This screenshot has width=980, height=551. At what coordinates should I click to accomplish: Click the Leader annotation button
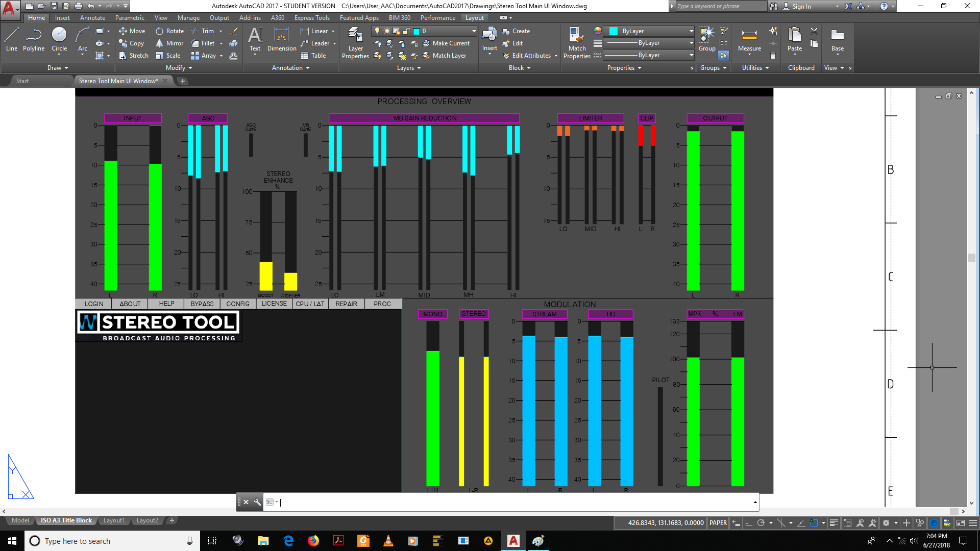coord(315,43)
